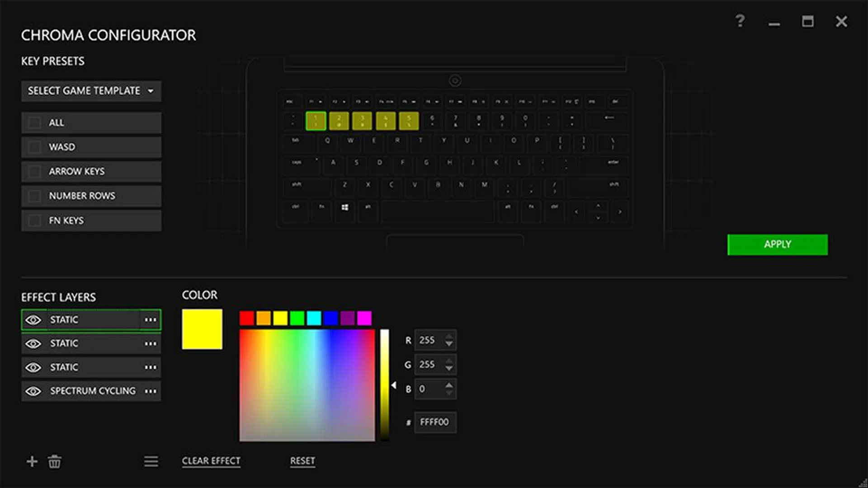Add a new effect layer with plus icon
The image size is (868, 488).
point(32,461)
